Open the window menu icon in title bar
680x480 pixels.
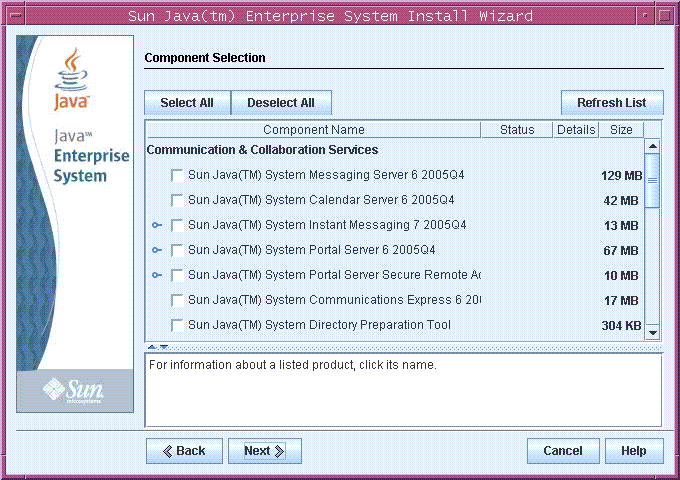coord(16,16)
